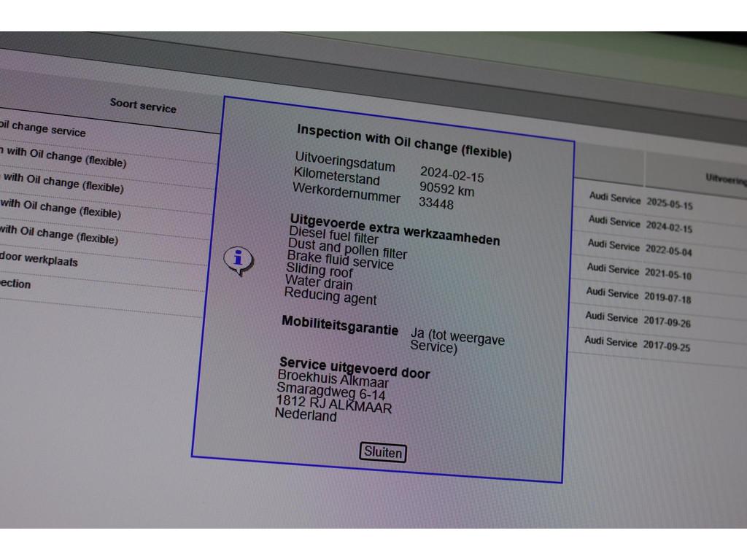Select the door werkplaats row
This screenshot has width=747, height=560.
tap(39, 259)
